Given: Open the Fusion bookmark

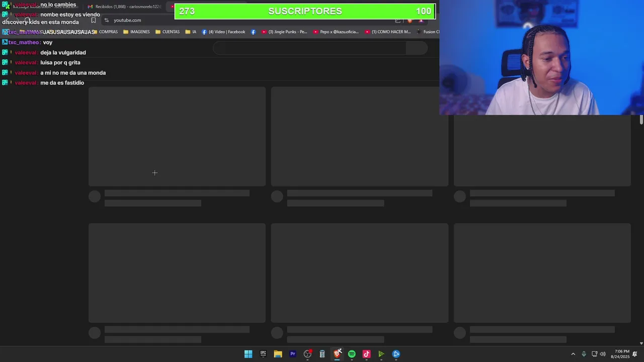Looking at the screenshot, I should tap(428, 32).
